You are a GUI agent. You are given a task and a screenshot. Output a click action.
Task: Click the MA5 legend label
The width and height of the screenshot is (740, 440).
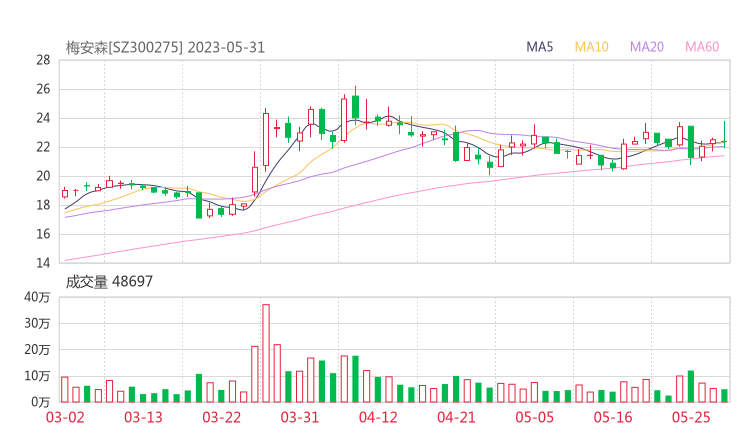[x=539, y=47]
